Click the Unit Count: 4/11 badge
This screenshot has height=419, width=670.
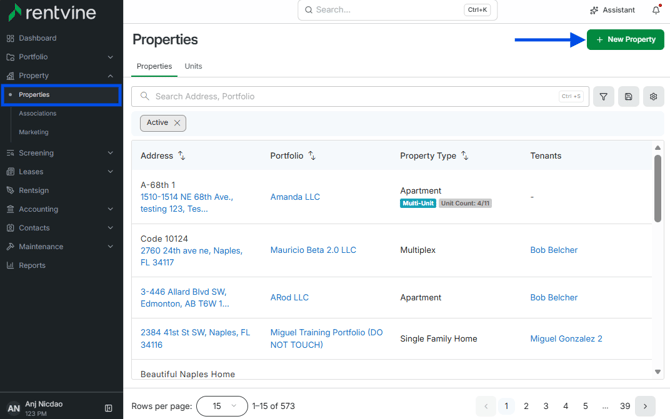tap(465, 203)
